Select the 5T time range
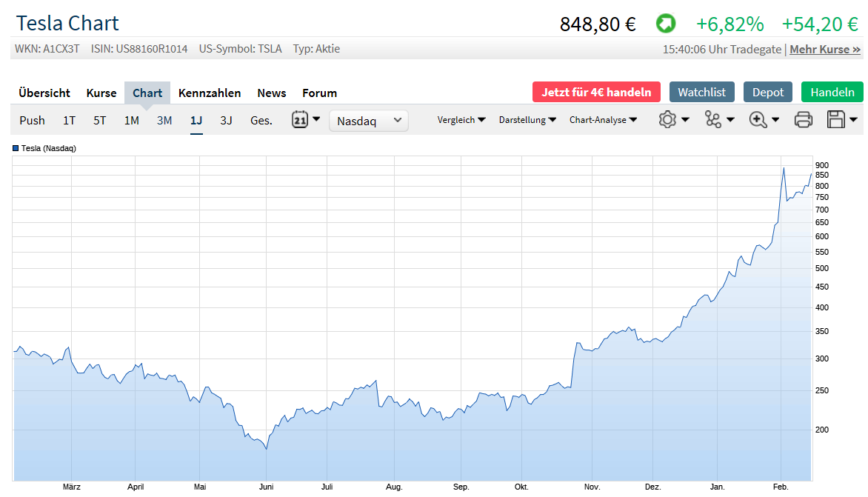The width and height of the screenshot is (868, 497). pos(100,120)
